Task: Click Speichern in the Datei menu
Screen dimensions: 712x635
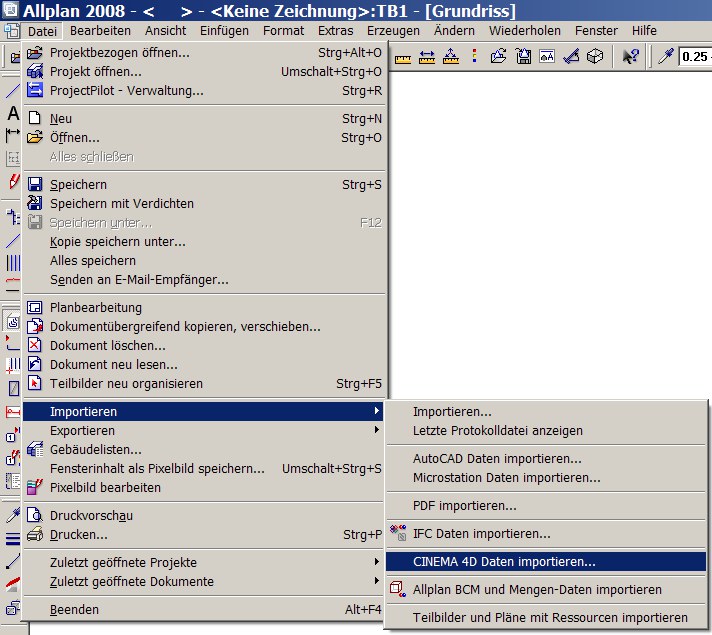Action: [x=78, y=184]
